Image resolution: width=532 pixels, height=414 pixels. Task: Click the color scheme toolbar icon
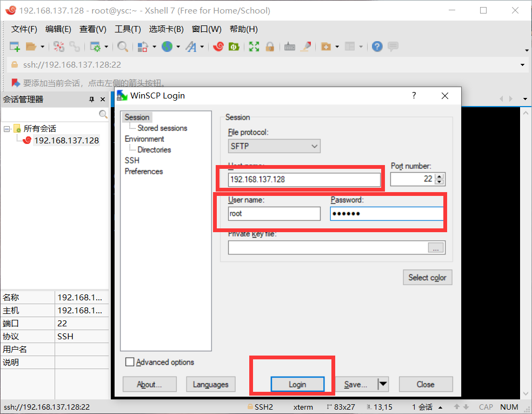pos(143,47)
